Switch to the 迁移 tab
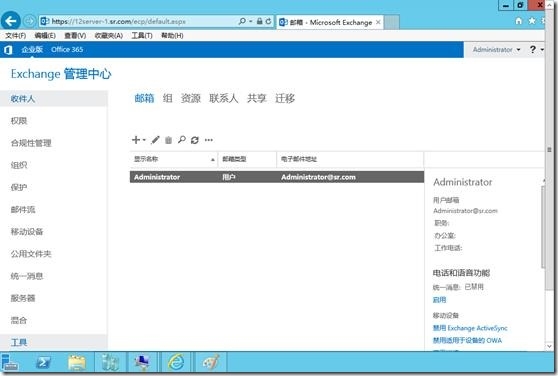This screenshot has width=558, height=376. tap(285, 98)
